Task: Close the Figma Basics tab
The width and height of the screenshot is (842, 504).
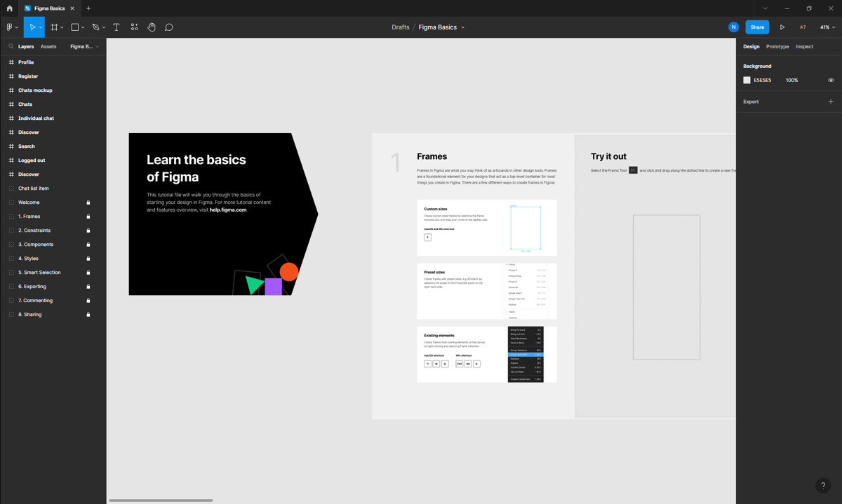Action: (72, 8)
